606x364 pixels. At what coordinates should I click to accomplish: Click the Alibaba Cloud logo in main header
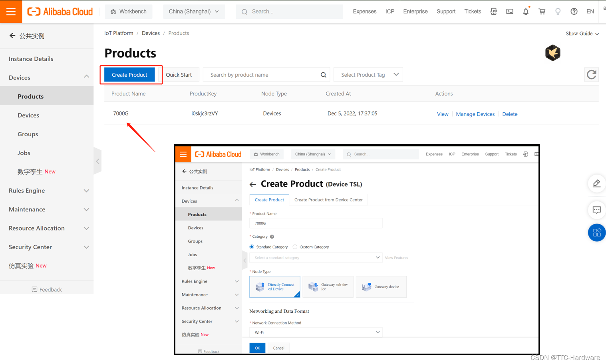(60, 12)
